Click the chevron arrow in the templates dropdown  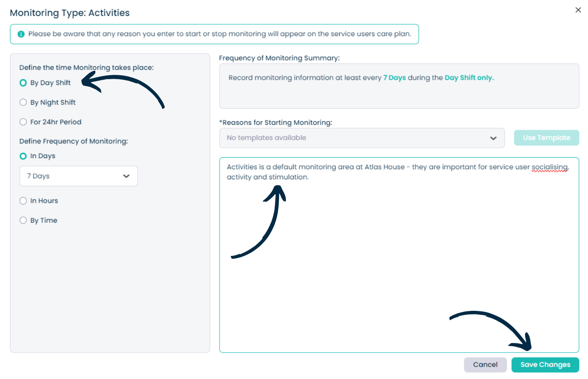pyautogui.click(x=493, y=138)
